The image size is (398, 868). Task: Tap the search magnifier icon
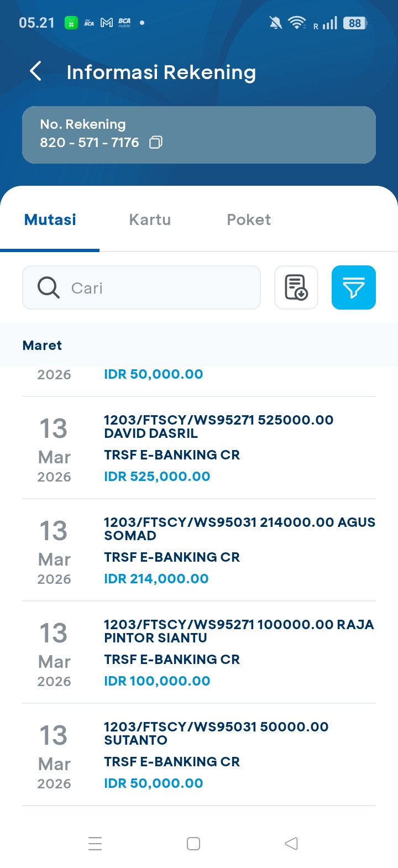[49, 287]
